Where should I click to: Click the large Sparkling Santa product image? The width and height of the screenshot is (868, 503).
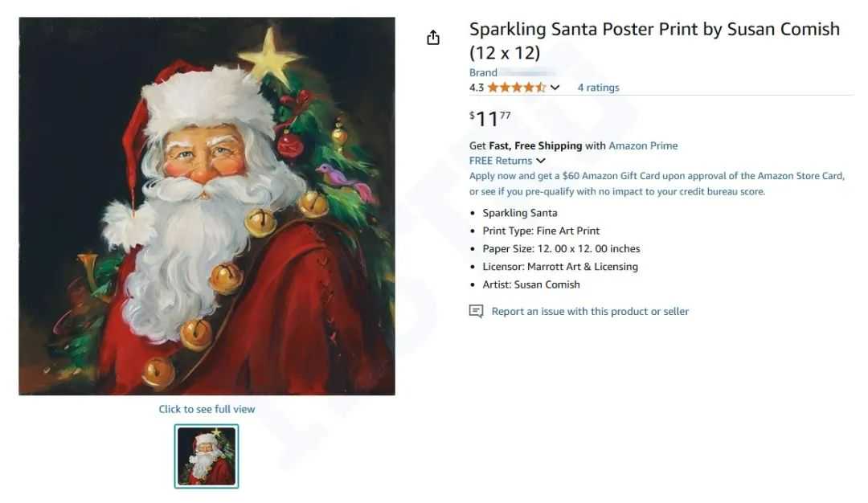(207, 207)
